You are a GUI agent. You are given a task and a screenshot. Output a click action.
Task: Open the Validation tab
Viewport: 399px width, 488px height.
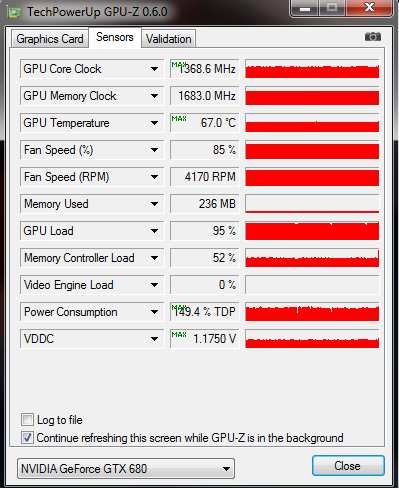tap(168, 39)
